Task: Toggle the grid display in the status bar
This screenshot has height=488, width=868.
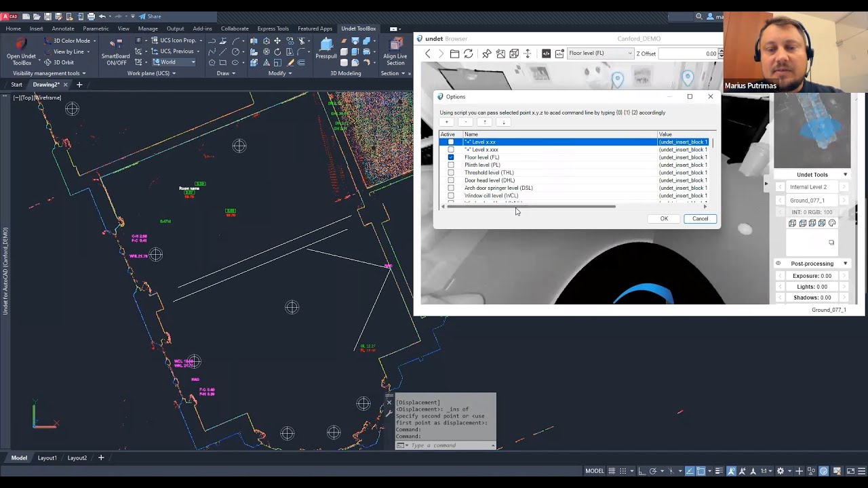Action: coord(612,471)
